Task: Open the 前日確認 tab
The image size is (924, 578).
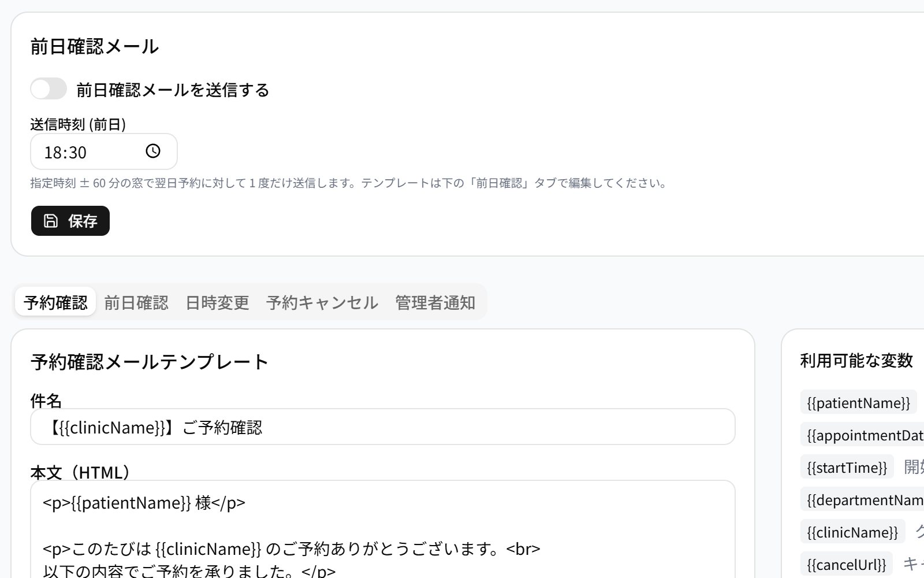Action: tap(136, 302)
